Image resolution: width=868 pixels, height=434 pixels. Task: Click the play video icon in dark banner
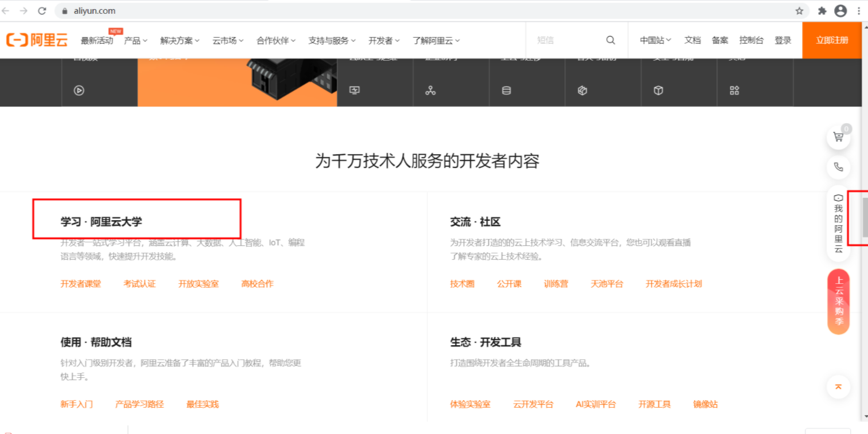point(79,90)
